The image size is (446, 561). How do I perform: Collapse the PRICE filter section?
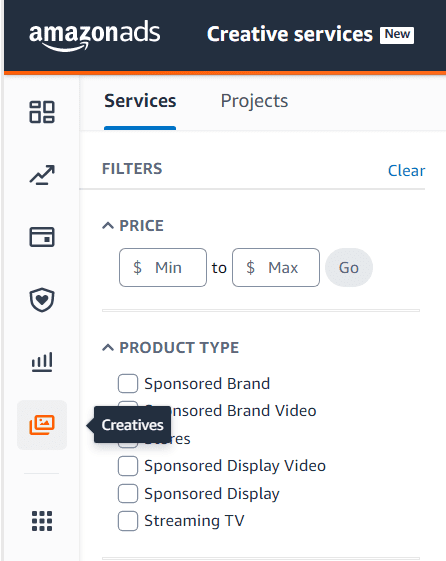click(133, 226)
